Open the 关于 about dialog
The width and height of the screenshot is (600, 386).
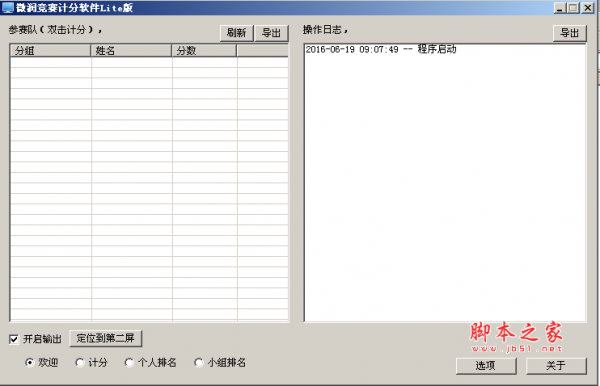[x=556, y=366]
